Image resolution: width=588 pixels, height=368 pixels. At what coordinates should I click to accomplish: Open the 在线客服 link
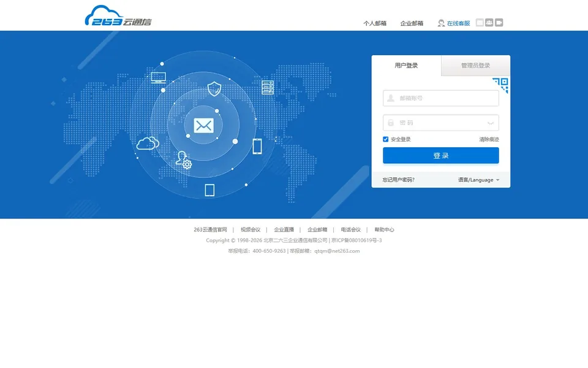[458, 23]
